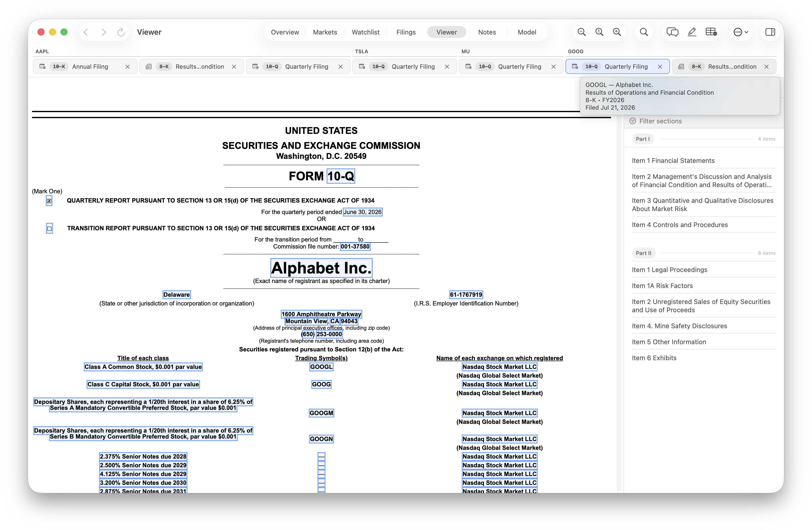Click the zoom out magnifier icon
Viewport: 812px width, 530px height.
(581, 32)
